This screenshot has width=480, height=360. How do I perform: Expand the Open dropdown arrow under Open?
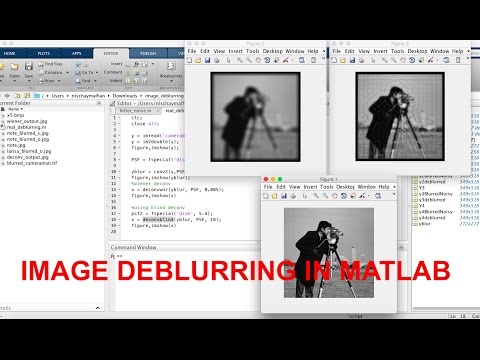pos(14,81)
